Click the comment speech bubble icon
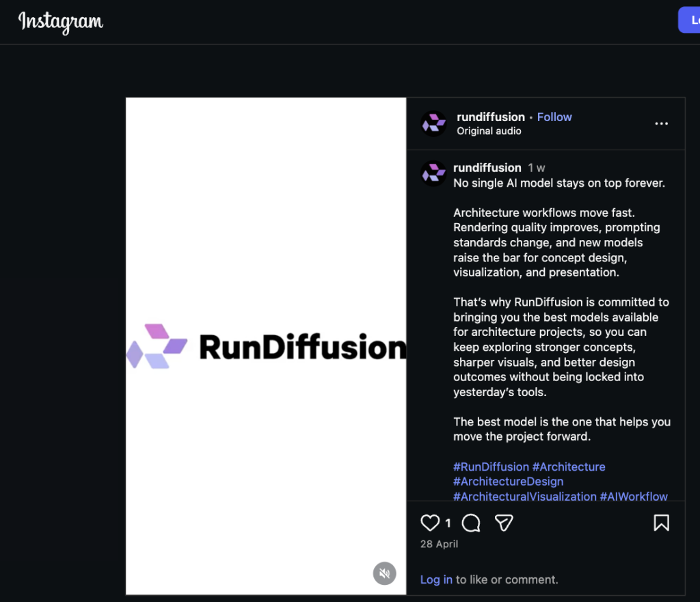This screenshot has height=602, width=700. (471, 523)
